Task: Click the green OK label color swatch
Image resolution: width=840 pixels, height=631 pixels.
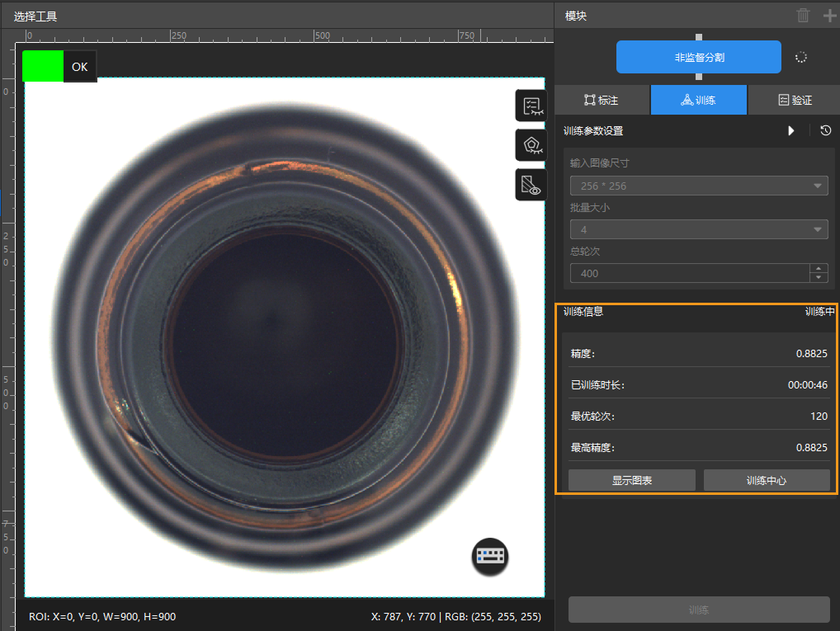Action: [43, 66]
